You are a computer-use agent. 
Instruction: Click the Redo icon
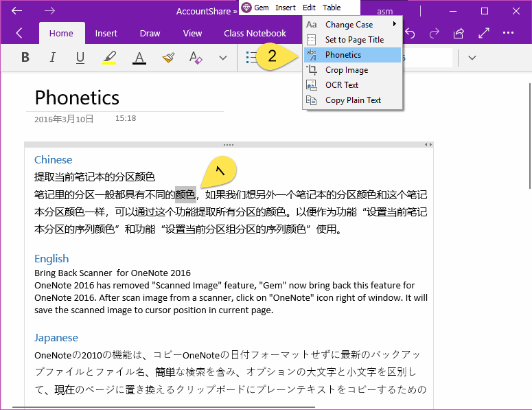click(435, 33)
